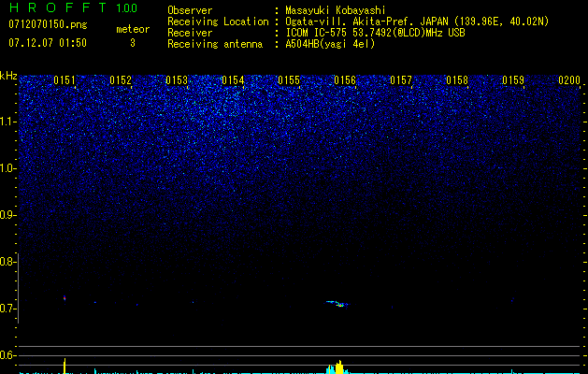Viewport: 588px width, 374px height.
Task: Click the Receiver label
Action: (190, 33)
